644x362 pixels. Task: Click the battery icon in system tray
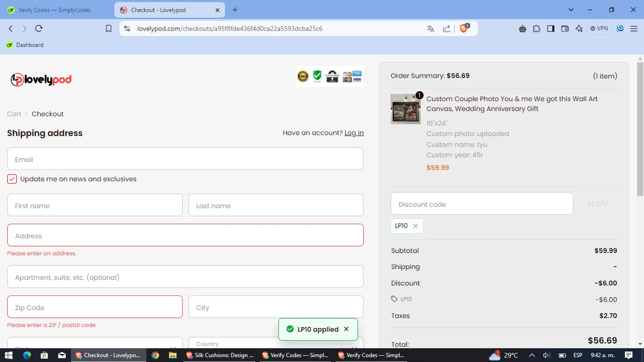(562, 355)
